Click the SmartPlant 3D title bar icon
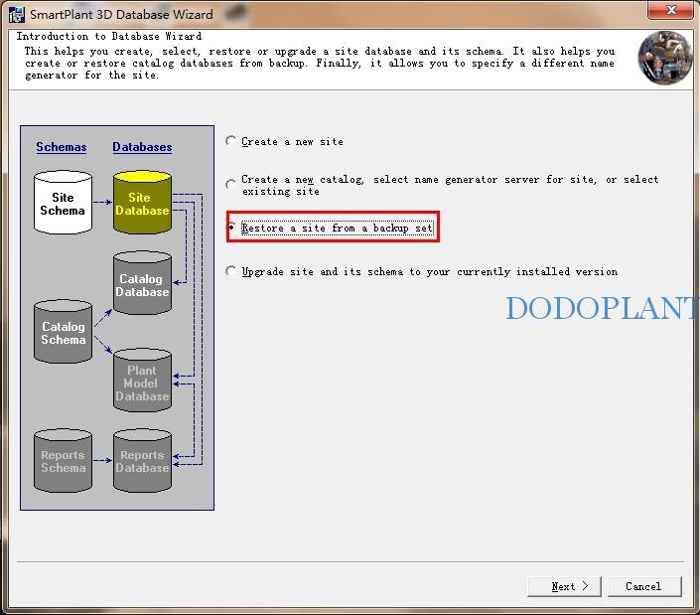This screenshot has height=615, width=700. [x=17, y=14]
